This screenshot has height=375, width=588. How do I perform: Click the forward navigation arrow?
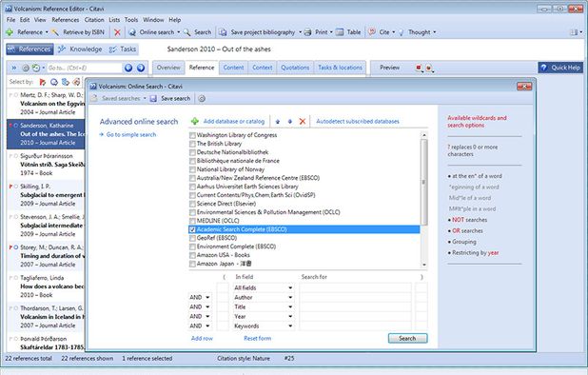(x=141, y=68)
